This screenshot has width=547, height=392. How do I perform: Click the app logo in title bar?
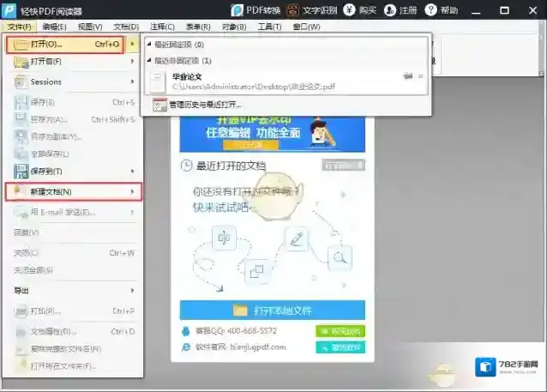tap(9, 10)
